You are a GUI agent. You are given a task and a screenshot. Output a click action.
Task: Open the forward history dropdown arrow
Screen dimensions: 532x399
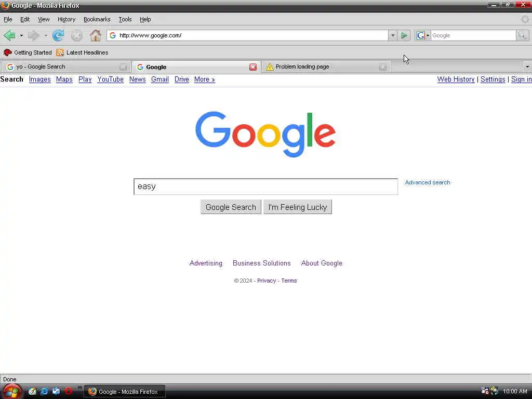[46, 35]
